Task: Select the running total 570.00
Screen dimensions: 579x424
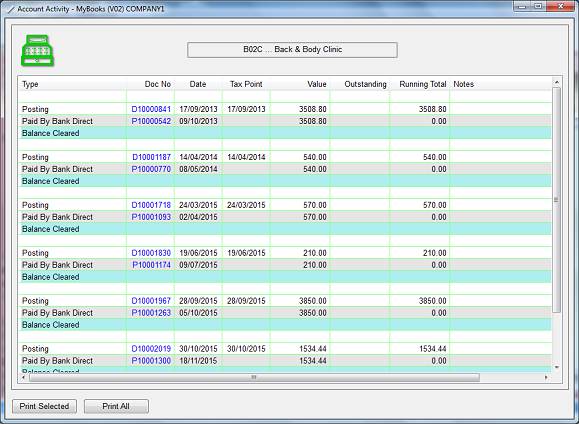Action: click(x=435, y=205)
